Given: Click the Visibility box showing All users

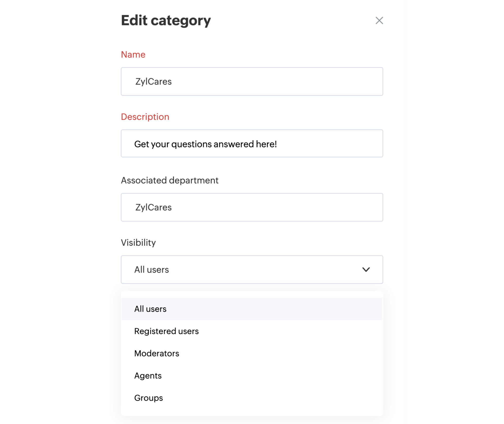Looking at the screenshot, I should (252, 270).
